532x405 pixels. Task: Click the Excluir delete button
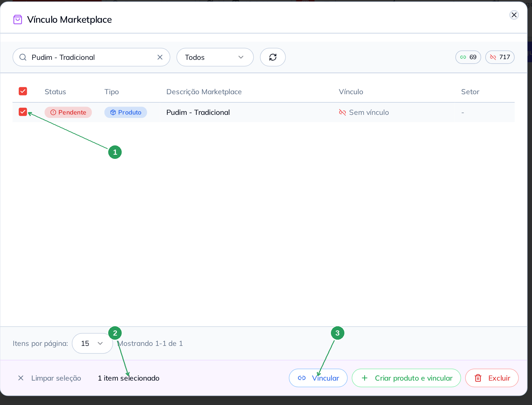(x=492, y=378)
